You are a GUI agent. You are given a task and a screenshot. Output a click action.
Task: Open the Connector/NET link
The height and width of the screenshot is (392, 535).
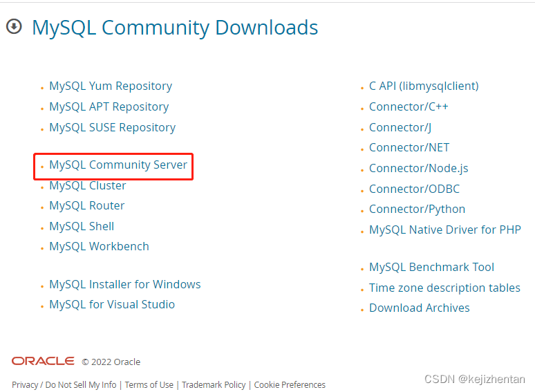tap(409, 147)
